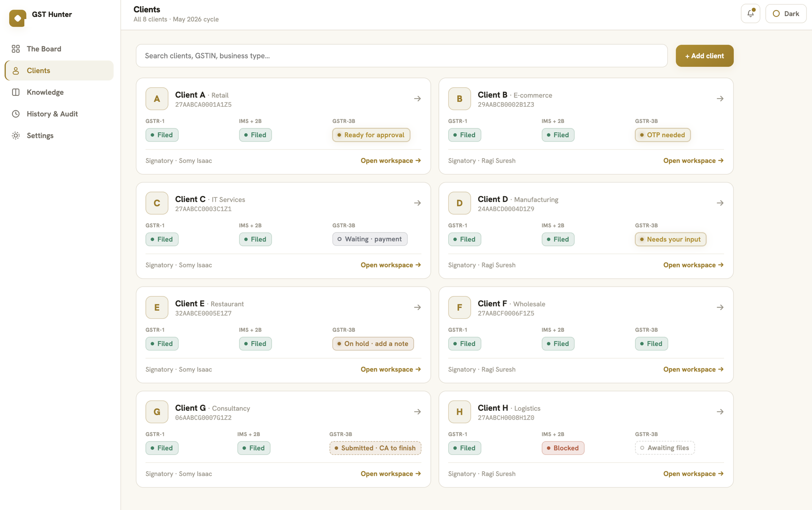Focus the Search clients input field
The height and width of the screenshot is (510, 812).
click(402, 56)
